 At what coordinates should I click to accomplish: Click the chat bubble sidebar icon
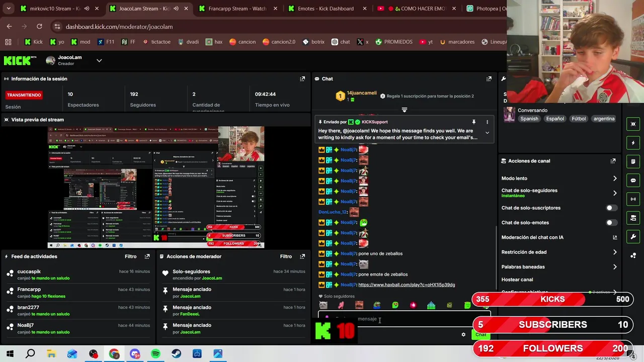tap(633, 180)
